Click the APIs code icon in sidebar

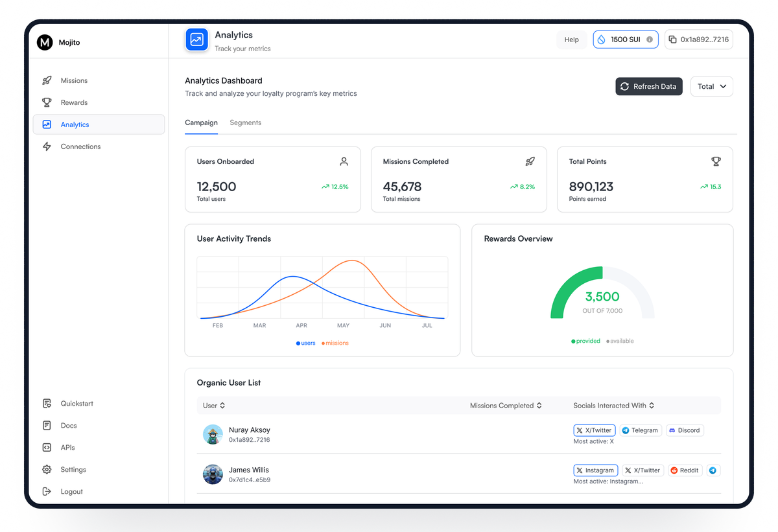[47, 447]
